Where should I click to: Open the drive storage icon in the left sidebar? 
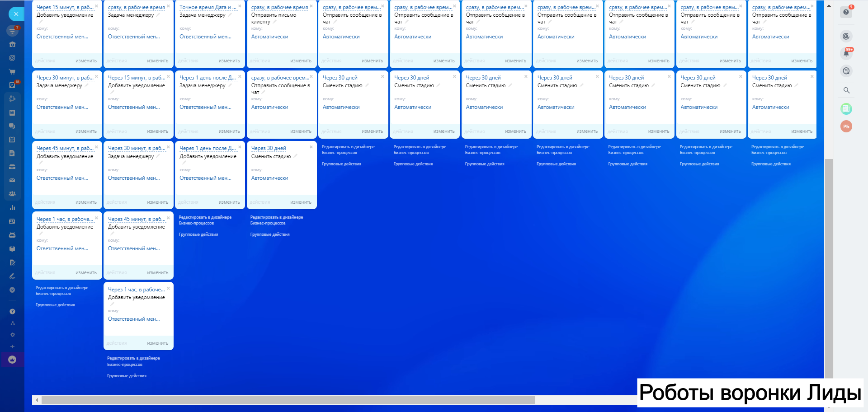click(x=12, y=167)
